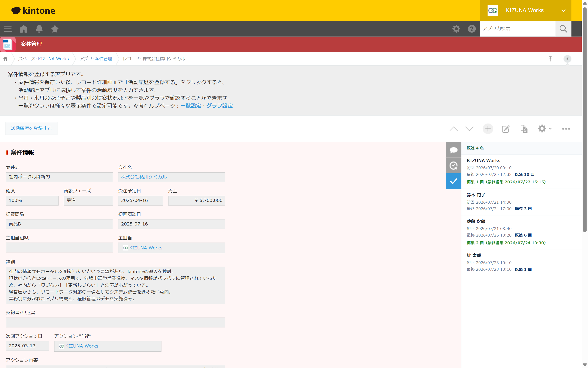Open 主担当 user KIZUNA Works link
The height and width of the screenshot is (368, 588).
146,248
